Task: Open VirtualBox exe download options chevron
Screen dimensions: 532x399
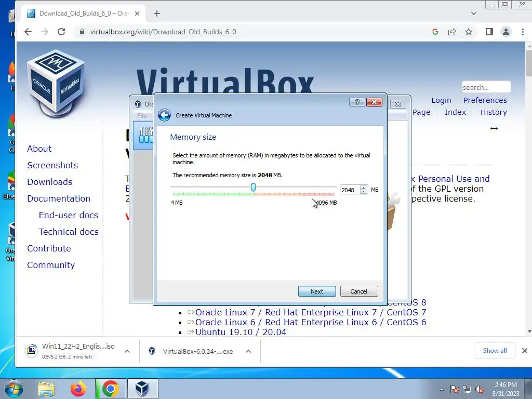Action: [x=248, y=351]
